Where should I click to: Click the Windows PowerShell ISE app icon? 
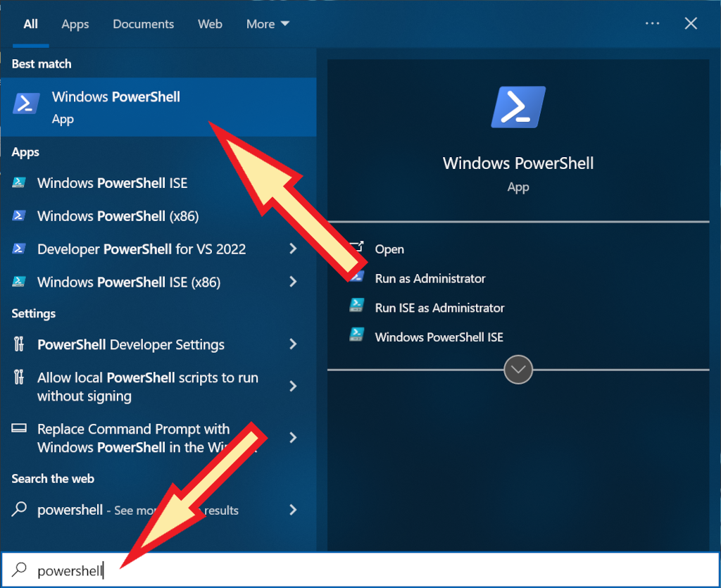(x=19, y=183)
